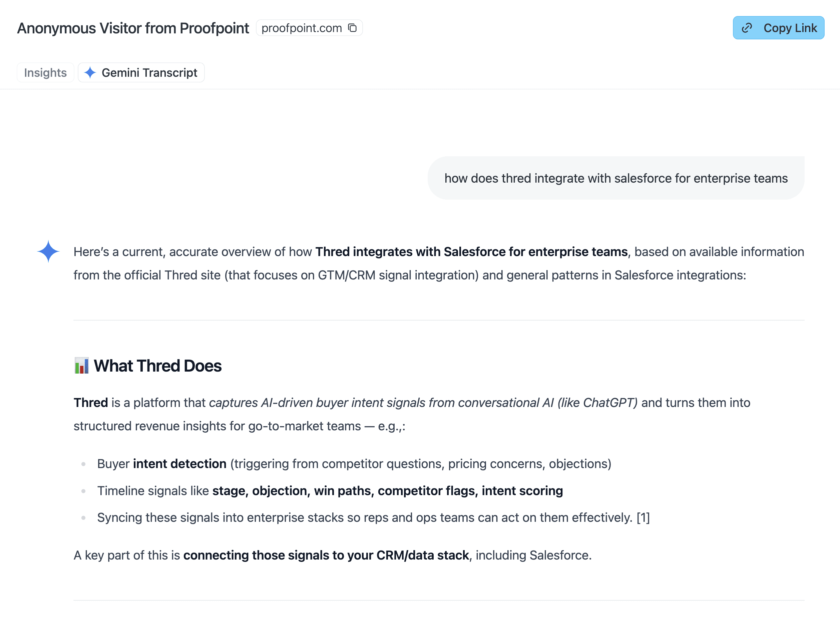Select the link icon in Copy Link button
This screenshot has width=840, height=633.
[x=747, y=28]
